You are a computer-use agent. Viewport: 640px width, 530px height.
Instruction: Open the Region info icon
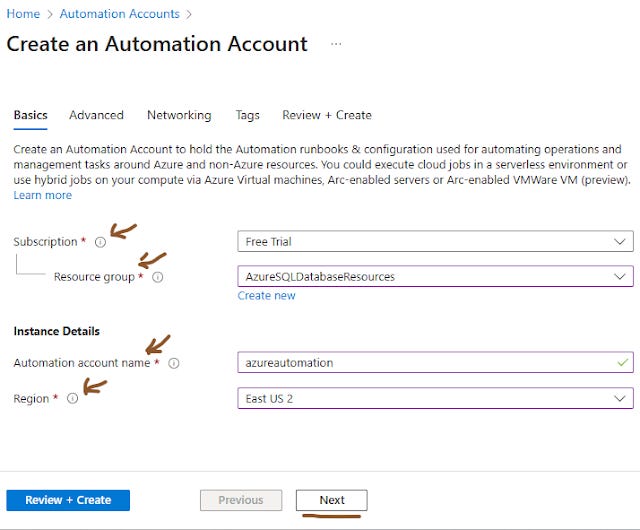pos(73,398)
